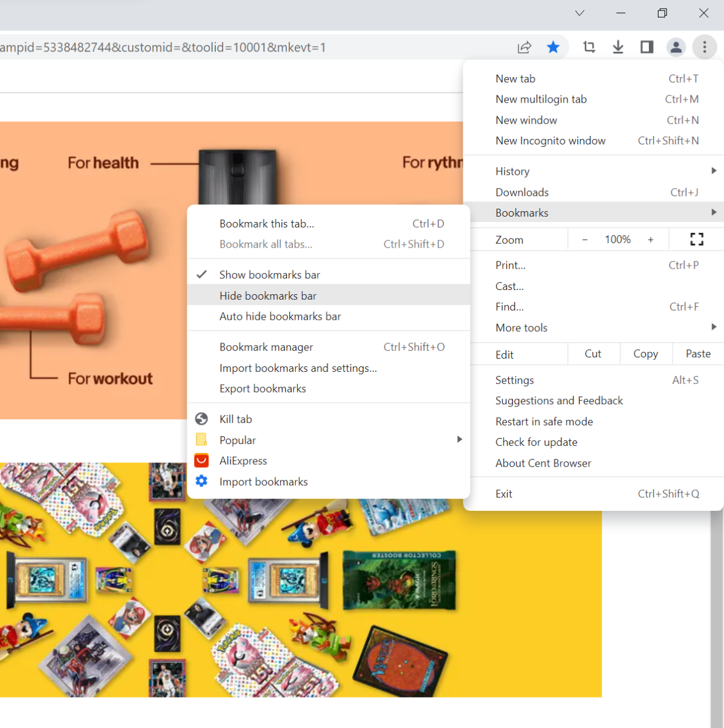Screen dimensions: 724x728
Task: Open Settings from the menu
Action: [x=514, y=380]
